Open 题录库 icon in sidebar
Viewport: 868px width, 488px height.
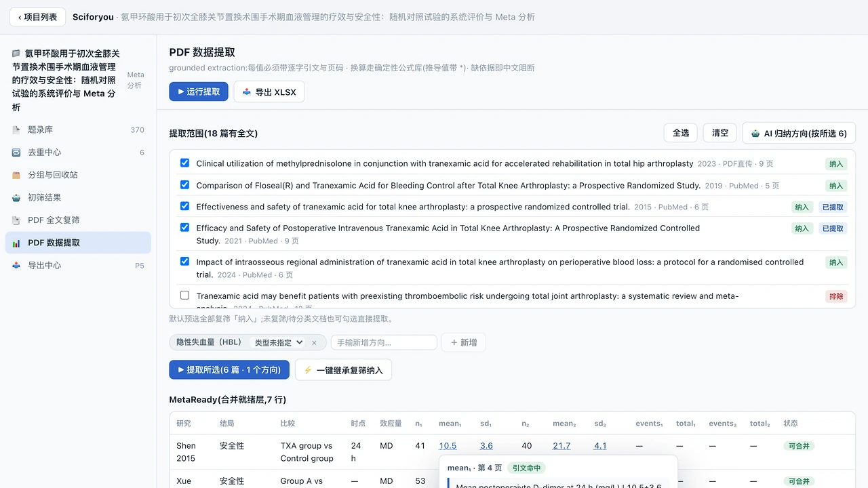tap(16, 129)
